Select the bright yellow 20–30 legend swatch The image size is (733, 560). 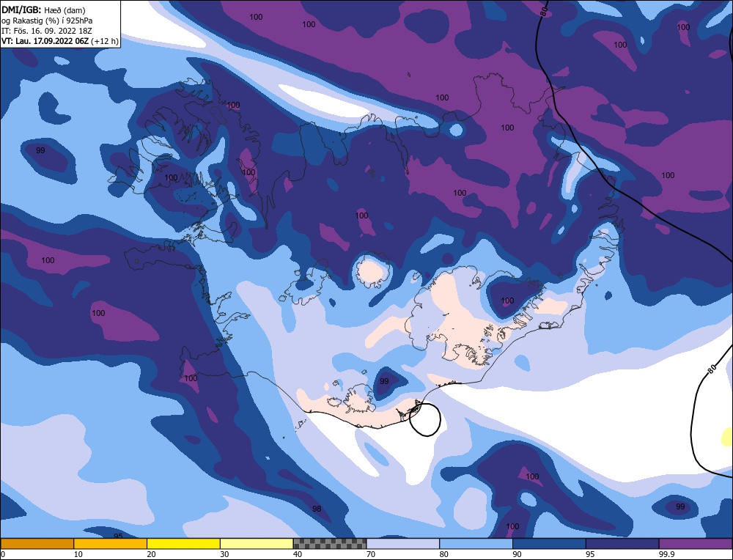(183, 543)
